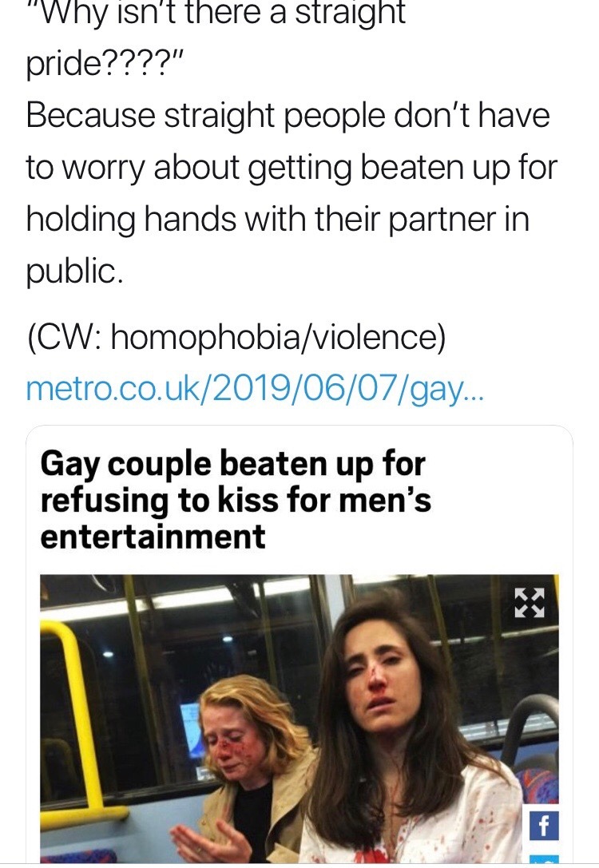Expand the article photo to fullscreen
Viewport: 599px width, 868px height.
530,603
